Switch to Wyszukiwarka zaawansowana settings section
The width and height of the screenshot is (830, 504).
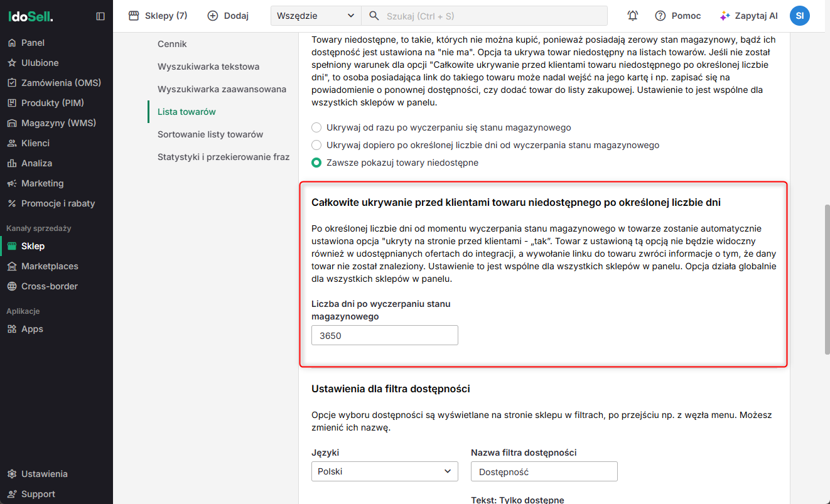222,89
